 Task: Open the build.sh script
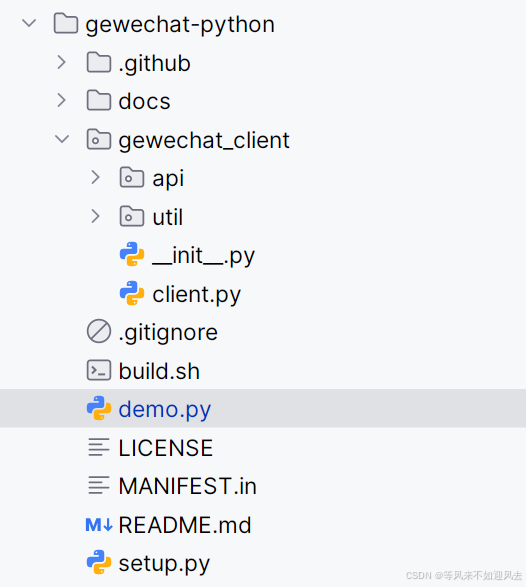159,371
